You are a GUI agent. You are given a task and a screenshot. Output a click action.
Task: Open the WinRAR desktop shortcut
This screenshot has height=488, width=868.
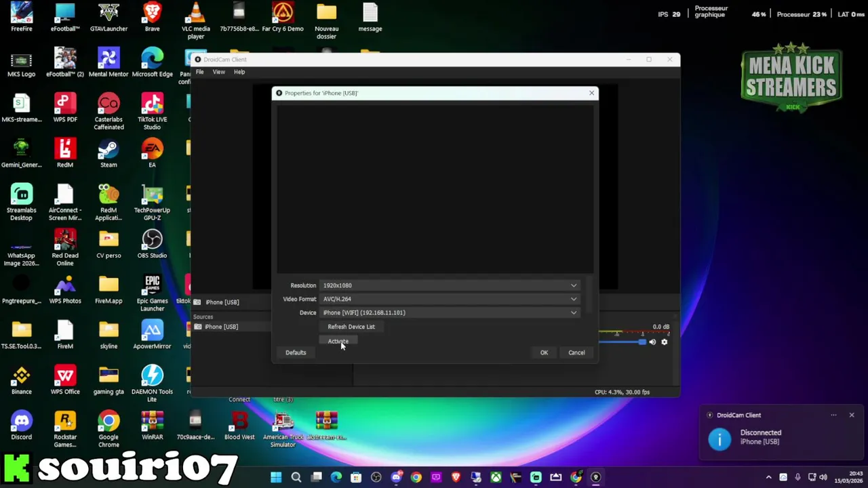(152, 426)
